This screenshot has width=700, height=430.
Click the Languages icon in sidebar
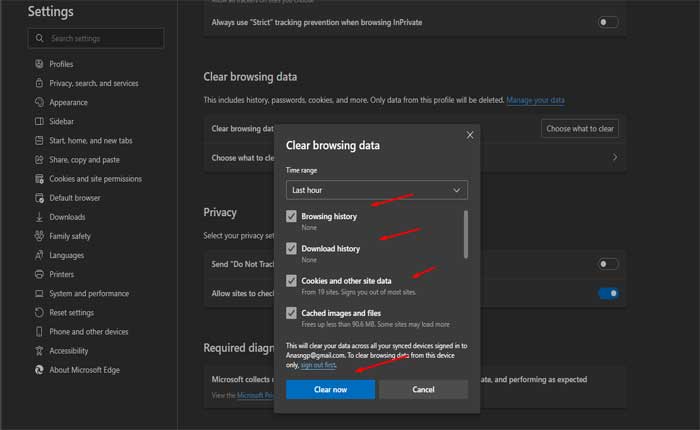[38, 255]
